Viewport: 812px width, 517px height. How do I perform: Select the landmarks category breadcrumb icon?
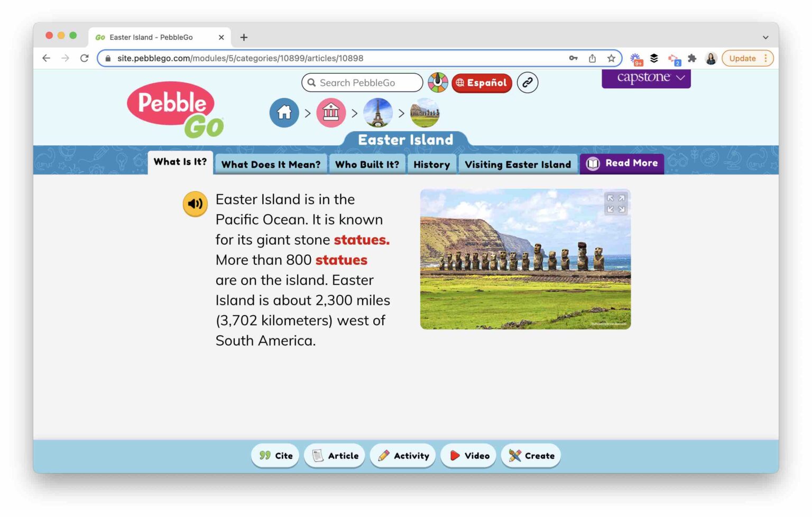click(331, 113)
